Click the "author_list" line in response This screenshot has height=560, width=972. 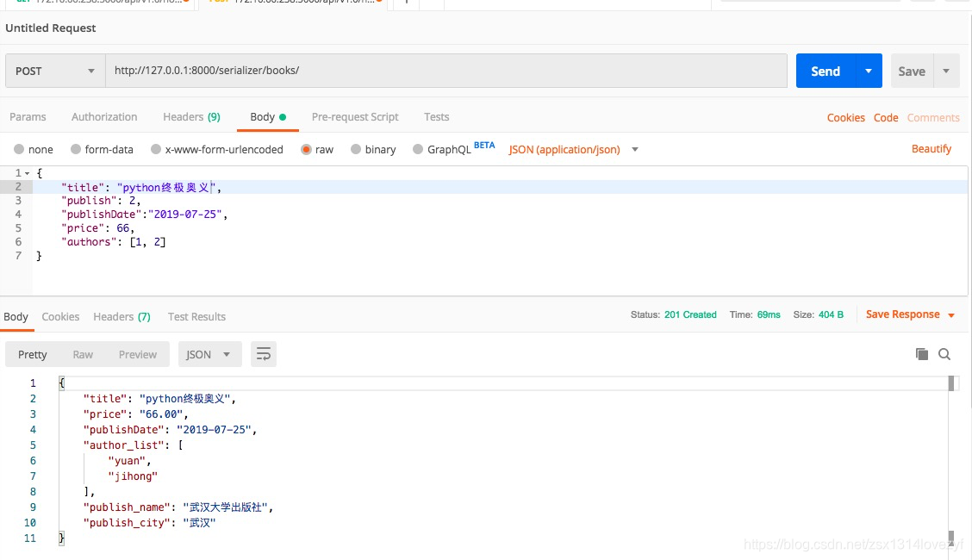[134, 445]
